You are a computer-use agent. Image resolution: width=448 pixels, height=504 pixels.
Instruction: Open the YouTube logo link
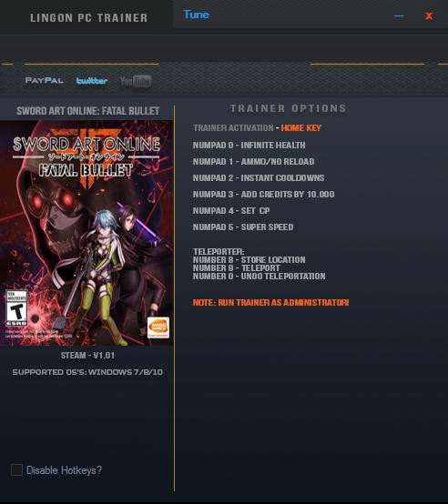136,81
